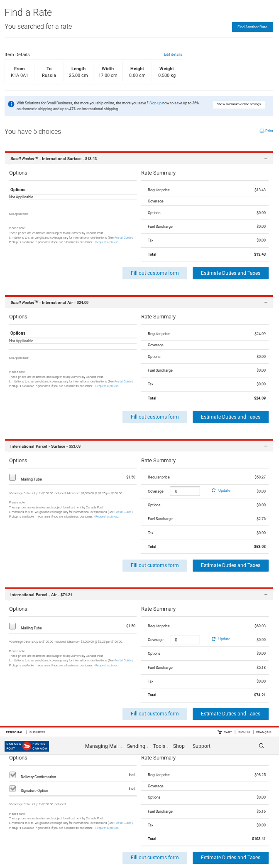Collapse International Parcel Air section
The image size is (279, 868).
[266, 594]
